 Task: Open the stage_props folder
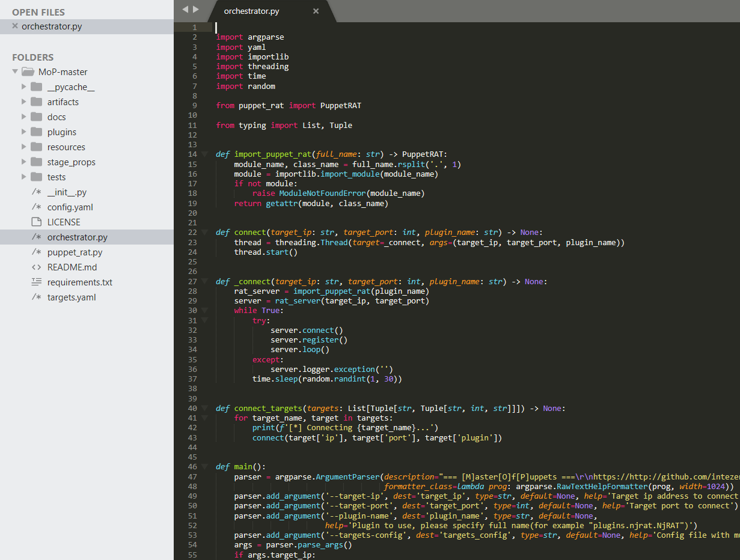click(71, 162)
